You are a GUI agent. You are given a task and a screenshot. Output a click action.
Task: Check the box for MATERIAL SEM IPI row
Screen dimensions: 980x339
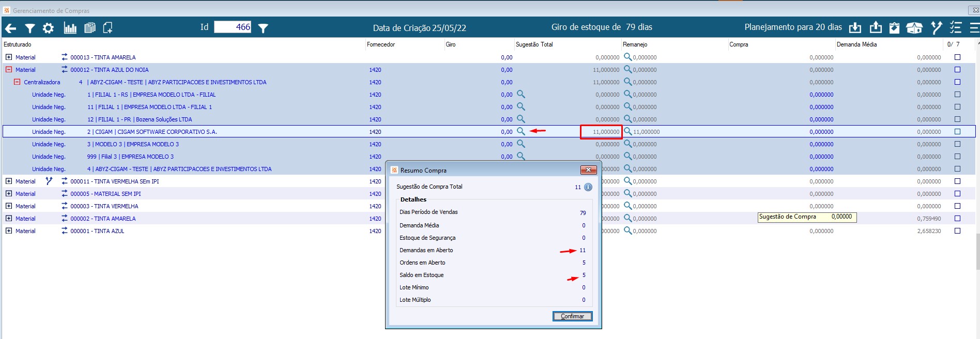coord(957,194)
